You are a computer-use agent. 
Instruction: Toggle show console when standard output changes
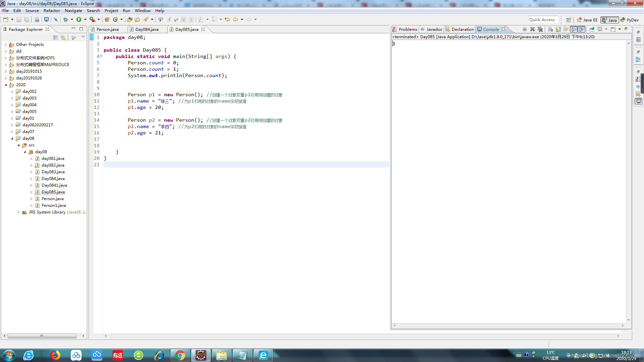[574, 29]
